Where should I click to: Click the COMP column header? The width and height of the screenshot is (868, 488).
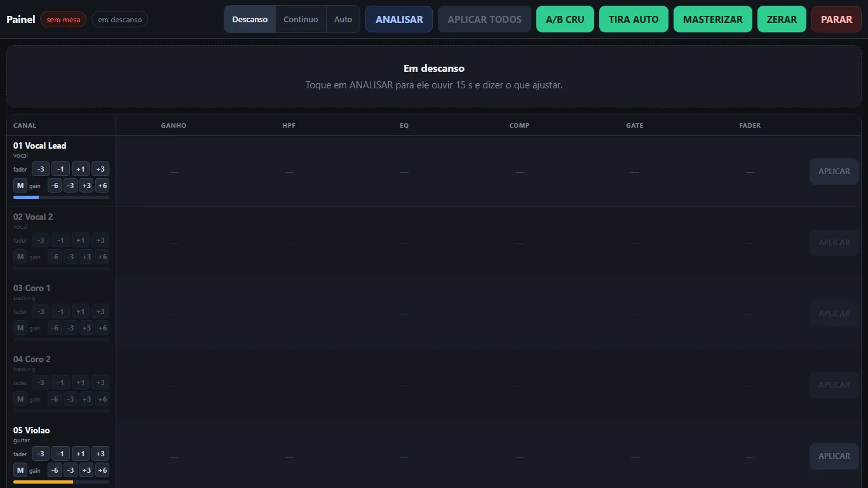pos(519,125)
